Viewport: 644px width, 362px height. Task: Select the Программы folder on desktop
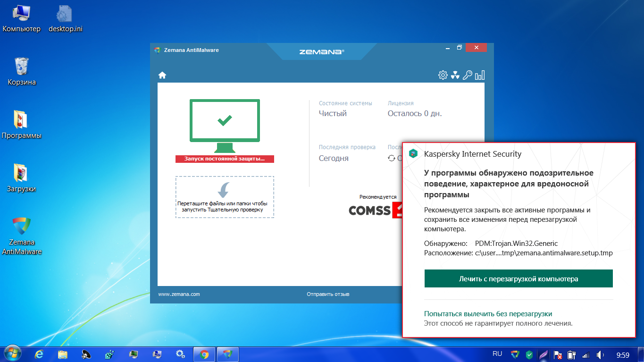(22, 125)
